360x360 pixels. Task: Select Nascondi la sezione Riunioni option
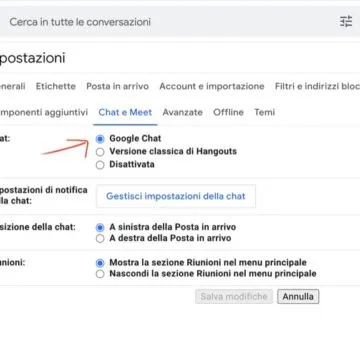[x=100, y=274]
